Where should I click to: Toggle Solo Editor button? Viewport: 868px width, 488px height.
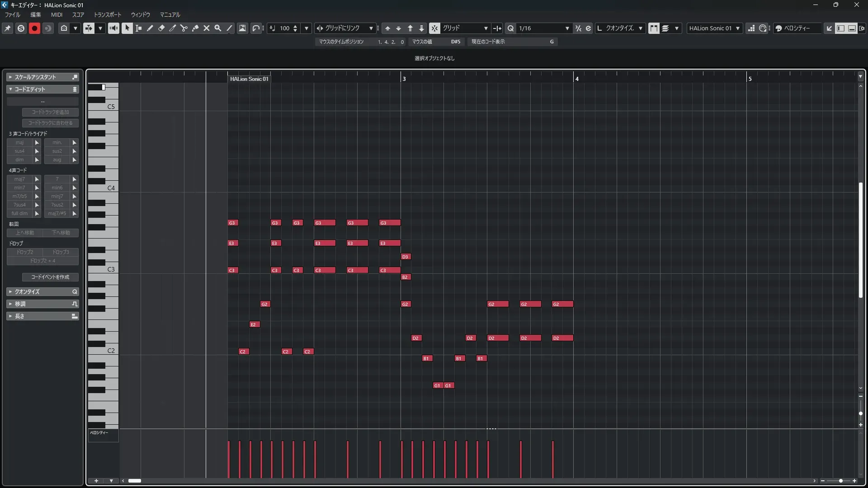[x=21, y=28]
